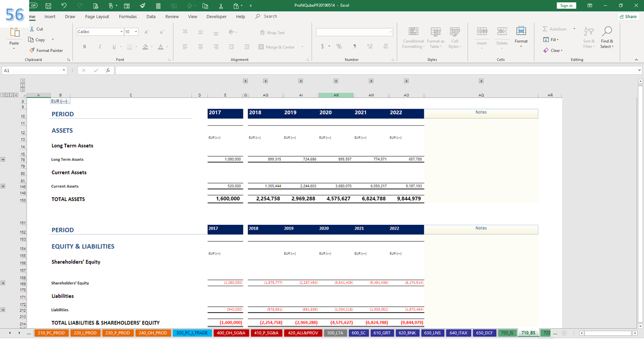Save the workbook from quick access toolbar
This screenshot has height=362, width=644.
(x=48, y=6)
